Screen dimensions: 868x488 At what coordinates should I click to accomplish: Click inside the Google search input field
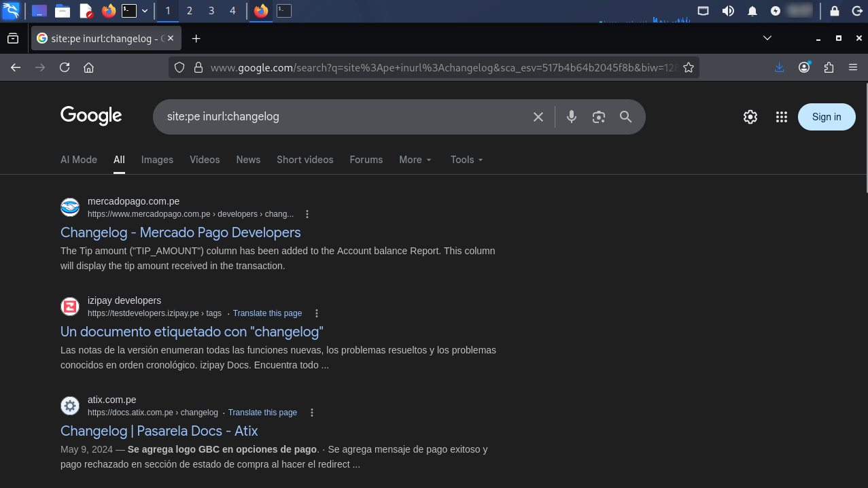tap(340, 117)
